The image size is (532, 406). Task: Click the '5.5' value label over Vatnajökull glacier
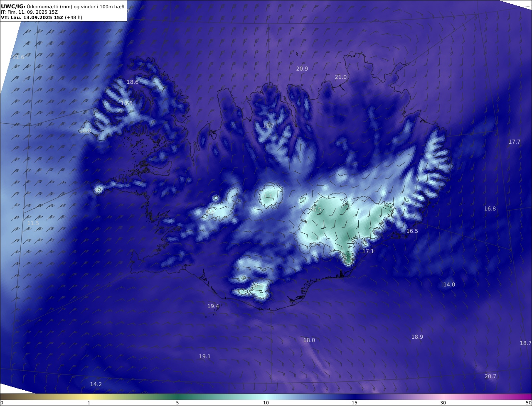317,210
